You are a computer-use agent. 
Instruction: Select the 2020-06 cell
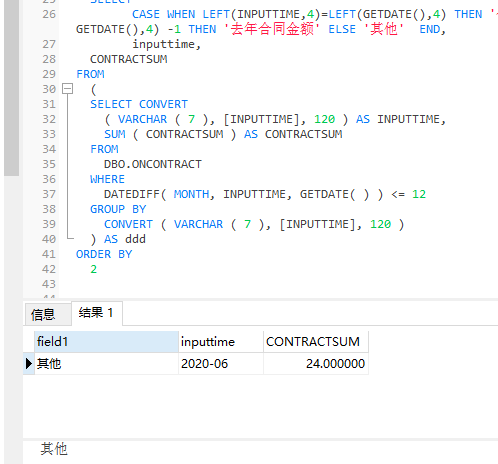point(221,363)
